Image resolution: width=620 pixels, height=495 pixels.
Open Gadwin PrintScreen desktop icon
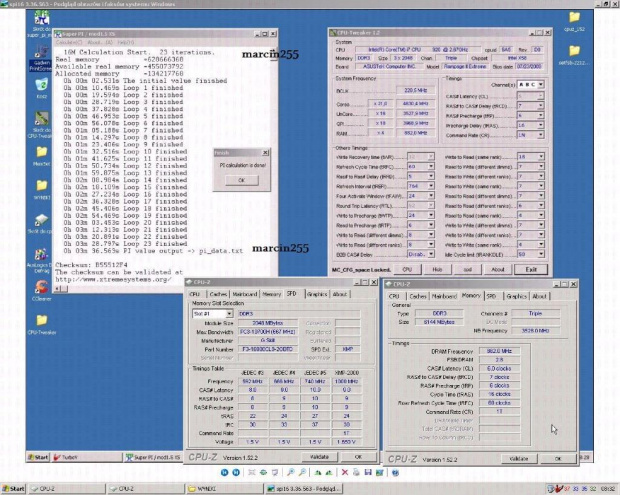tap(41, 58)
